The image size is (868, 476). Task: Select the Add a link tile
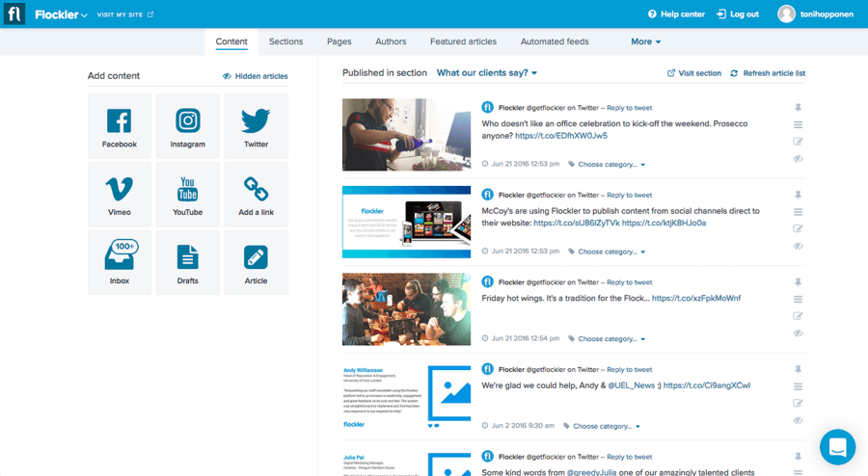coord(256,195)
